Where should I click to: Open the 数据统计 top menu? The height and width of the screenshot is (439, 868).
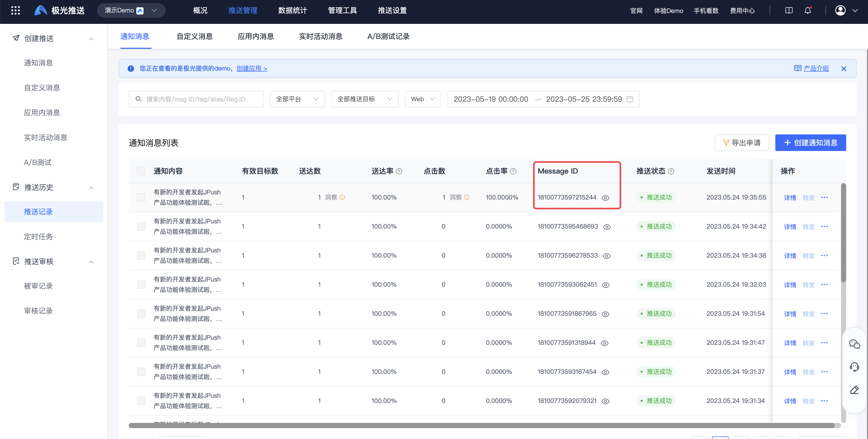click(293, 10)
